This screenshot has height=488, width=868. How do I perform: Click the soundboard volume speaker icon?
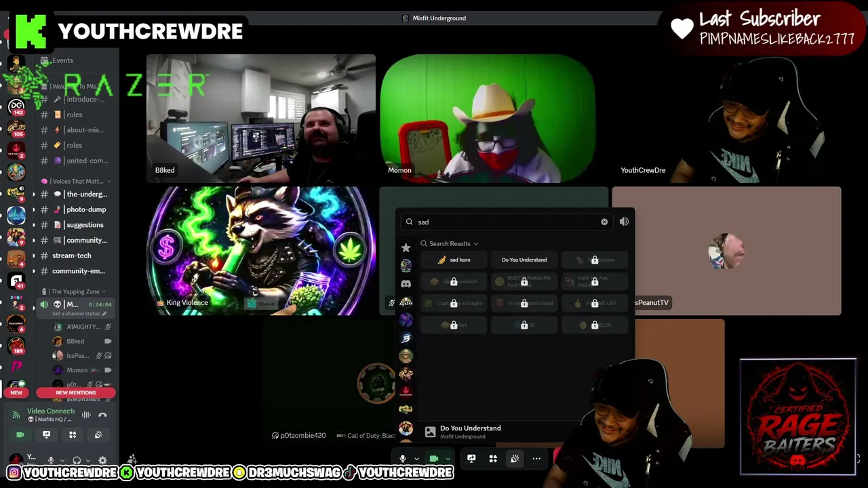coord(624,222)
